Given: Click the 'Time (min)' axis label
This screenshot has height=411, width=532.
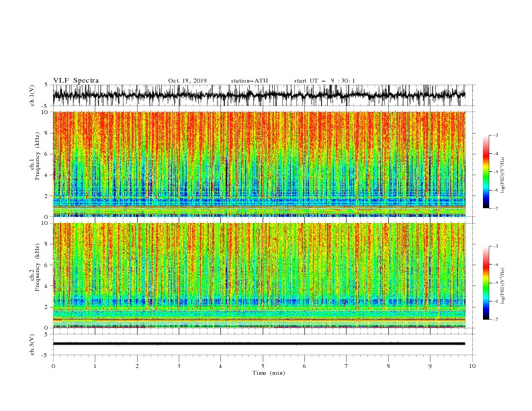Looking at the screenshot, I should [x=269, y=373].
